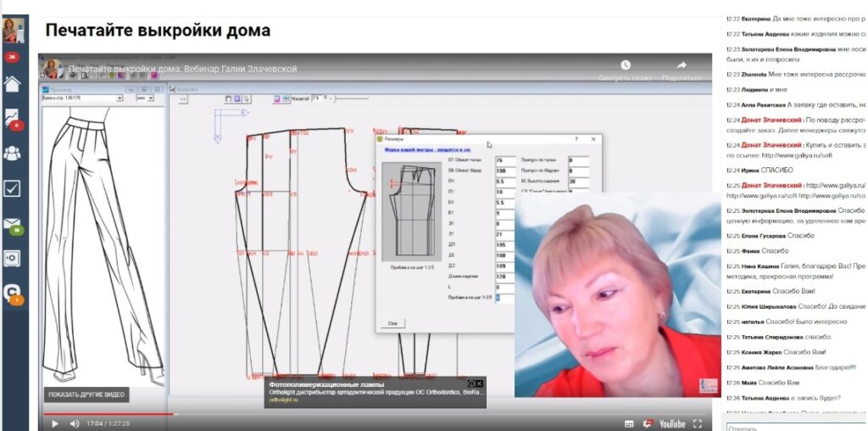Click the trousers sketch preview image
This screenshot has height=431, width=868.
[103, 246]
